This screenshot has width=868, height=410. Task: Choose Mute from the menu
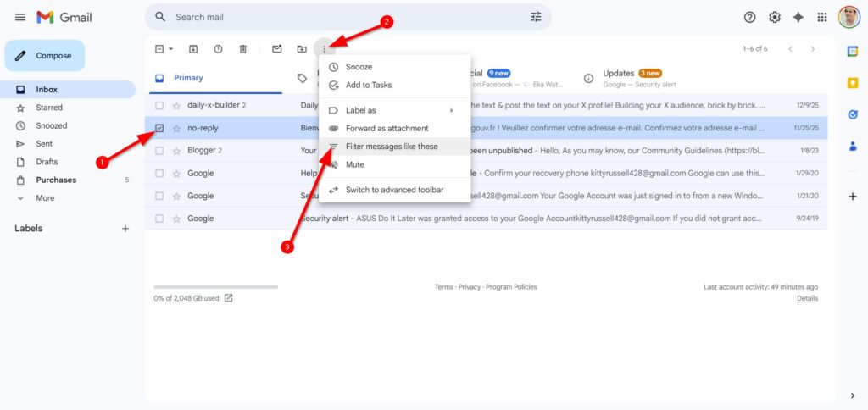pyautogui.click(x=395, y=165)
